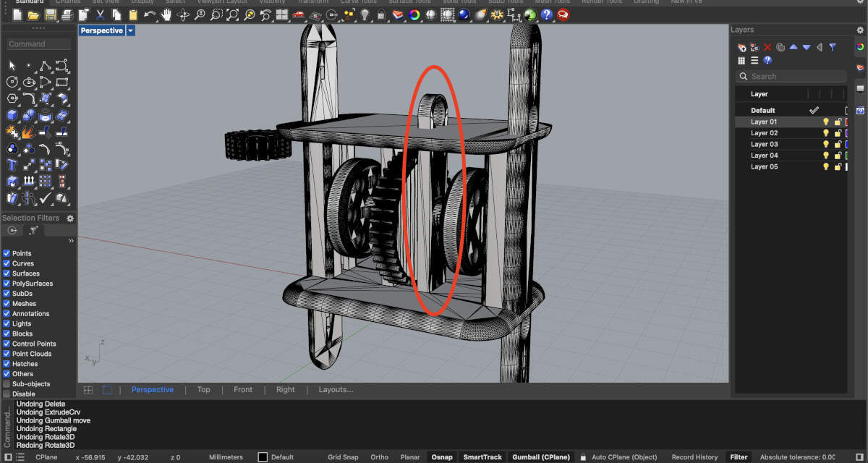Click Record History in status bar
The height and width of the screenshot is (463, 868).
pos(694,457)
